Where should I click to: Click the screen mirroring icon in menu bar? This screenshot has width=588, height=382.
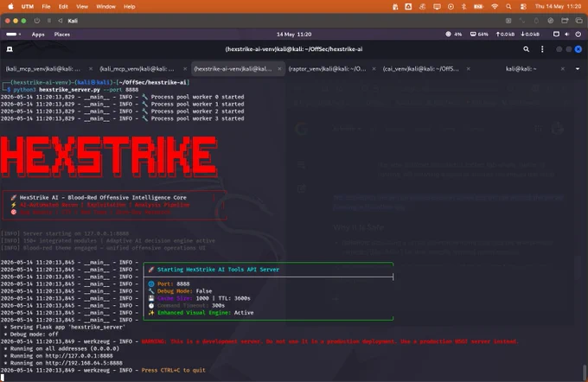[437, 6]
